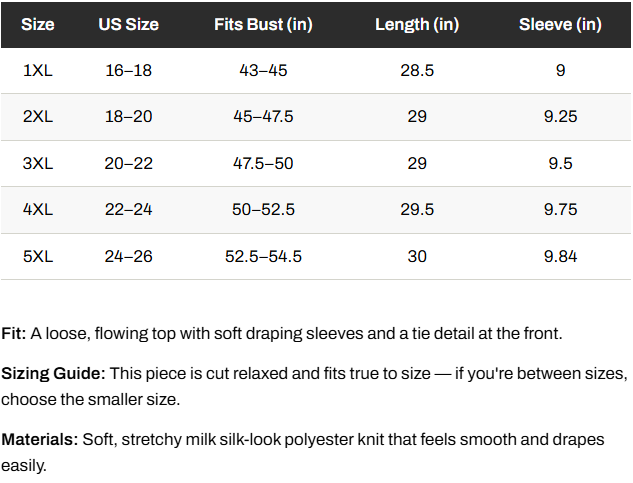The image size is (633, 483).
Task: Click the Size column header
Action: 38,25
